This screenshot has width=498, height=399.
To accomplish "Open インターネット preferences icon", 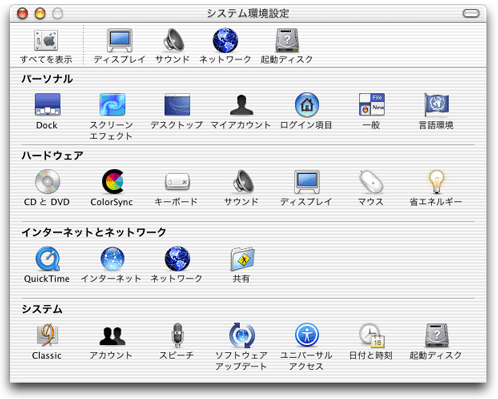I will 112,259.
